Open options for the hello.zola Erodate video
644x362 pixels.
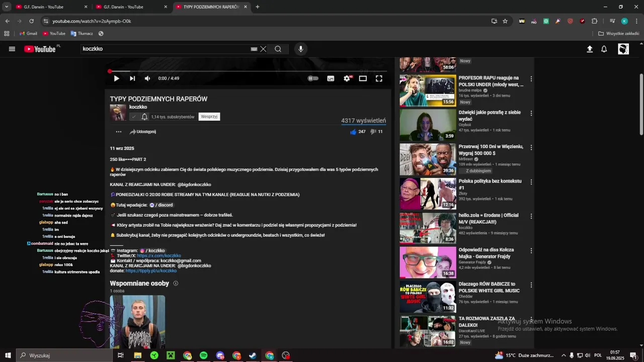coord(531,216)
